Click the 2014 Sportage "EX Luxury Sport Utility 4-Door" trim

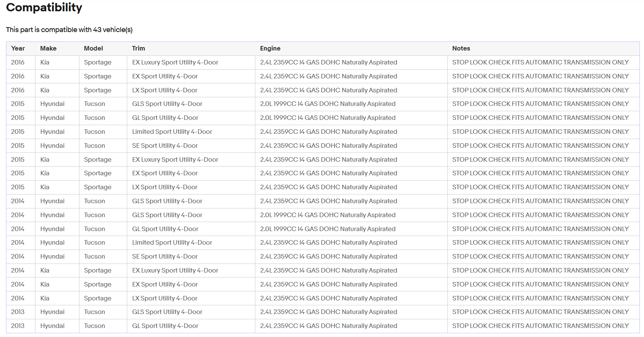tap(175, 271)
